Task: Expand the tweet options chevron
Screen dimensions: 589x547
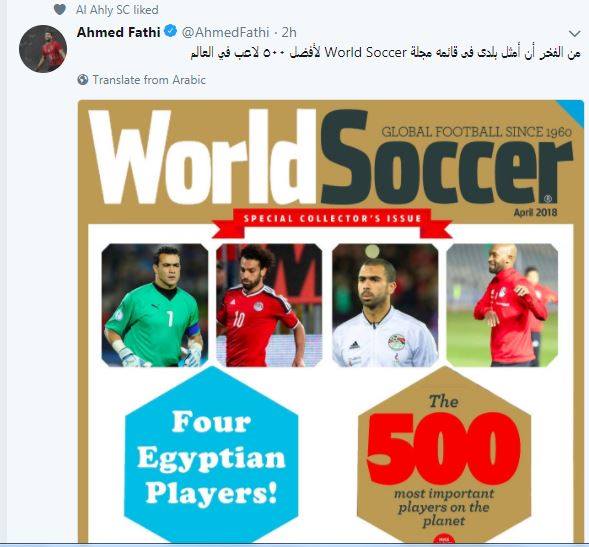Action: (575, 34)
